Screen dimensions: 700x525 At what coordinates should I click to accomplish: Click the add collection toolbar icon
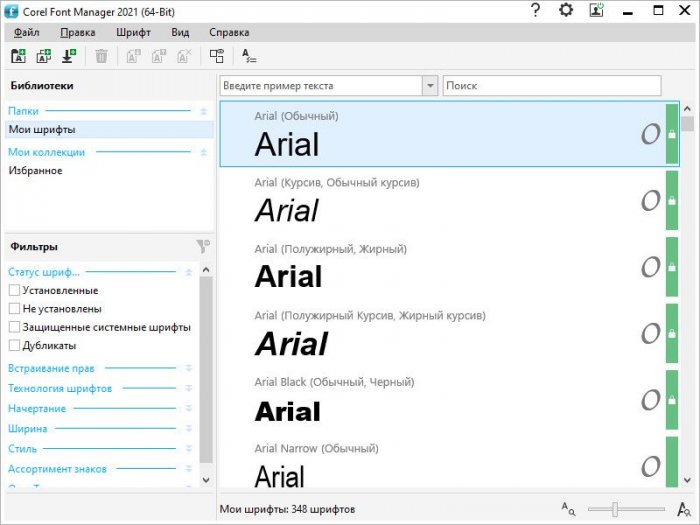[43, 56]
